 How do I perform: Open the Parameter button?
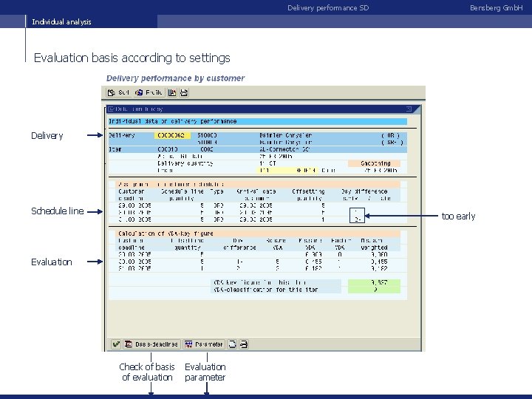pyautogui.click(x=204, y=344)
